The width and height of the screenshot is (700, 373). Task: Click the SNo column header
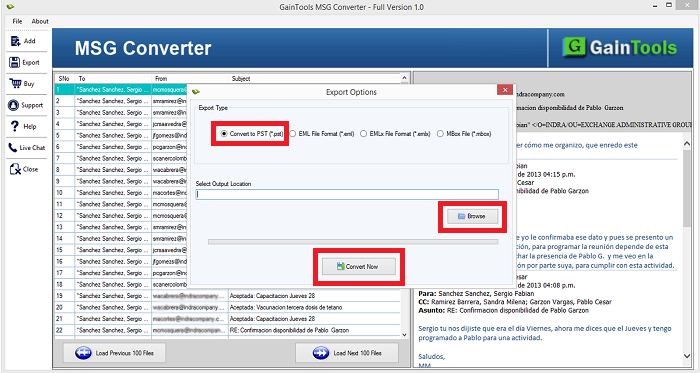coord(64,79)
